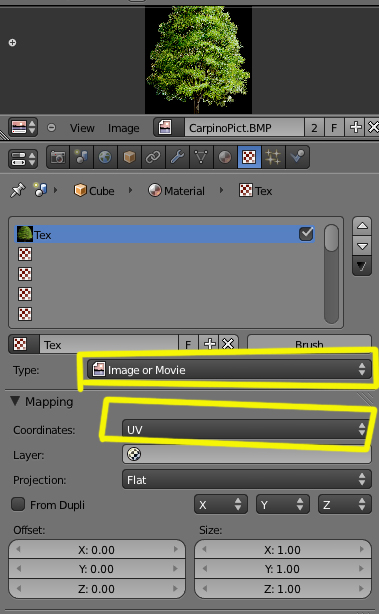The height and width of the screenshot is (614, 379).
Task: Toggle fake user F for image
Action: pos(334,128)
